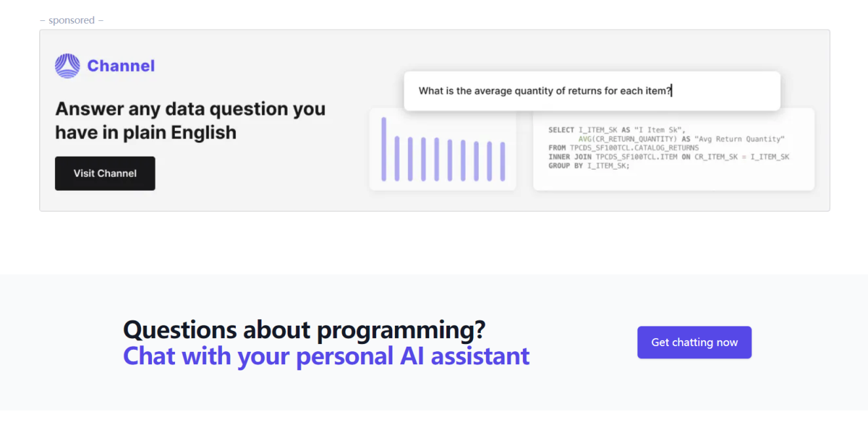Click the GROUP BY I_ITEM_SK line
The width and height of the screenshot is (868, 422).
point(588,166)
